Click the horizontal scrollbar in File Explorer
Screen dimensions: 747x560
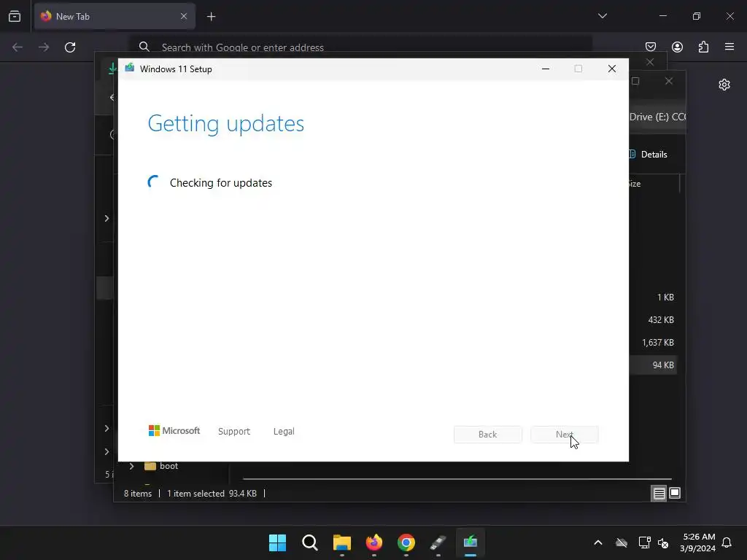tap(457, 478)
